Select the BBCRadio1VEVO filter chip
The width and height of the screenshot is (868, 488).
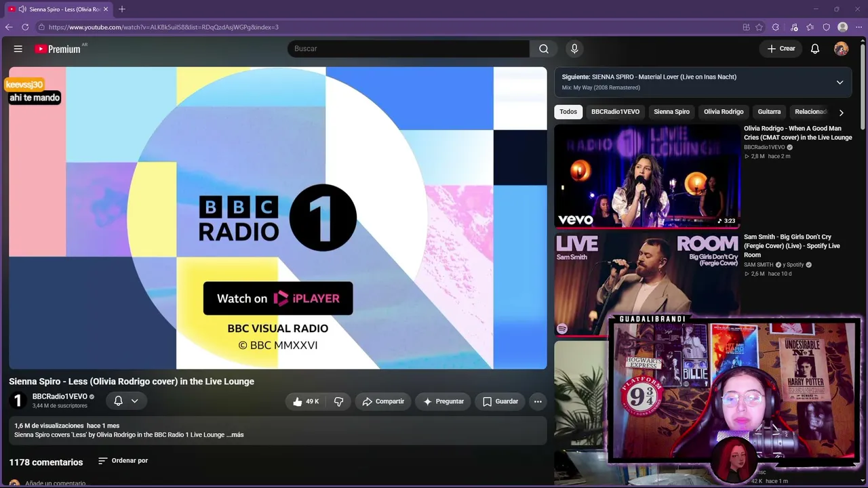(615, 112)
